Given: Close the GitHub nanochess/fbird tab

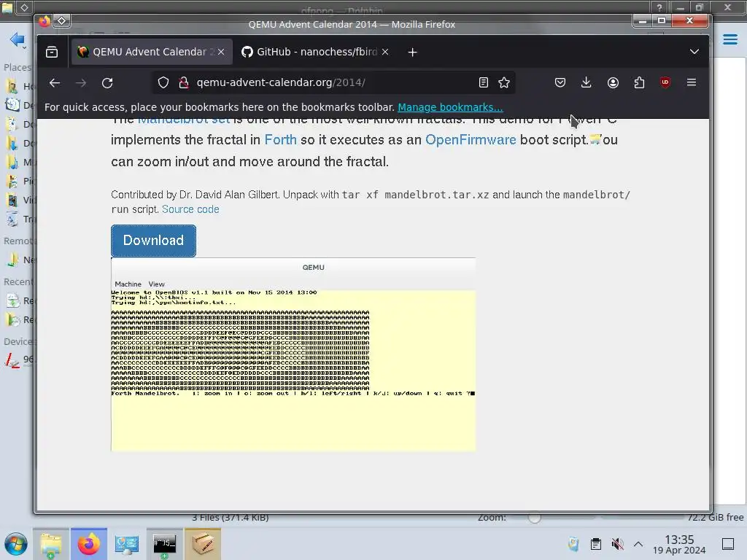Looking at the screenshot, I should click(x=385, y=52).
